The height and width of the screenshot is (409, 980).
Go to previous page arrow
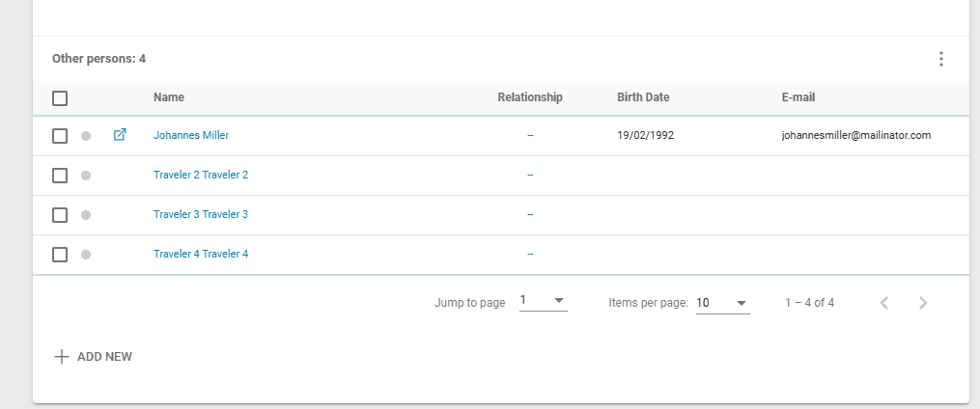[x=884, y=303]
